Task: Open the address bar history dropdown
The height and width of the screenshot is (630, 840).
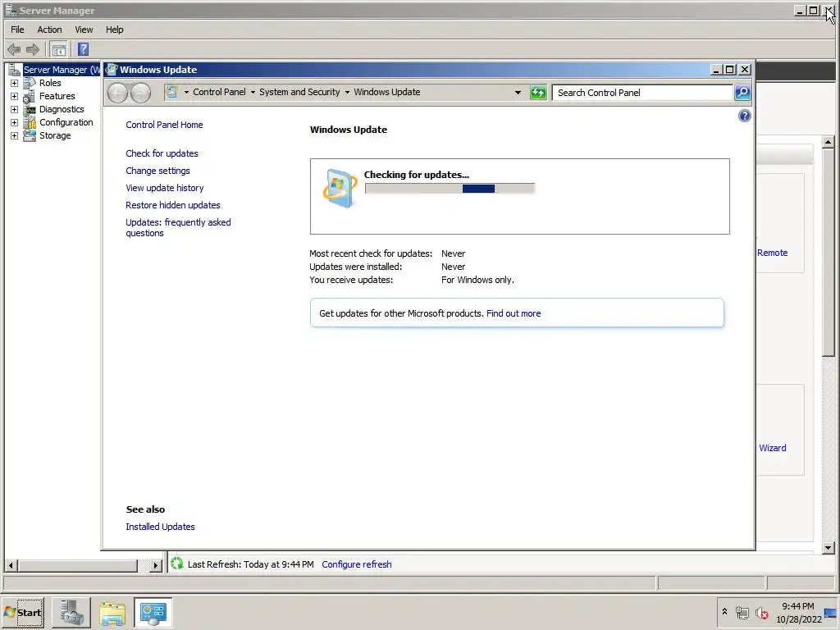Action: [x=518, y=92]
